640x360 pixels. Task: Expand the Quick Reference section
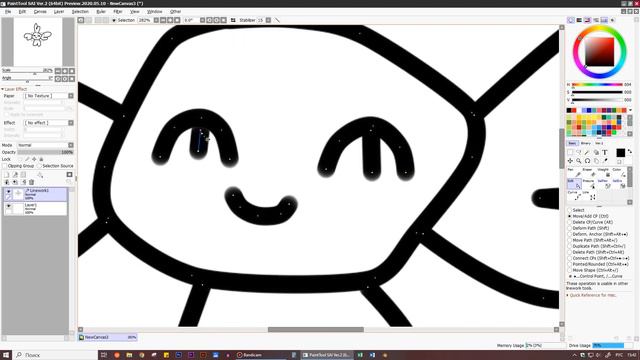(567, 295)
